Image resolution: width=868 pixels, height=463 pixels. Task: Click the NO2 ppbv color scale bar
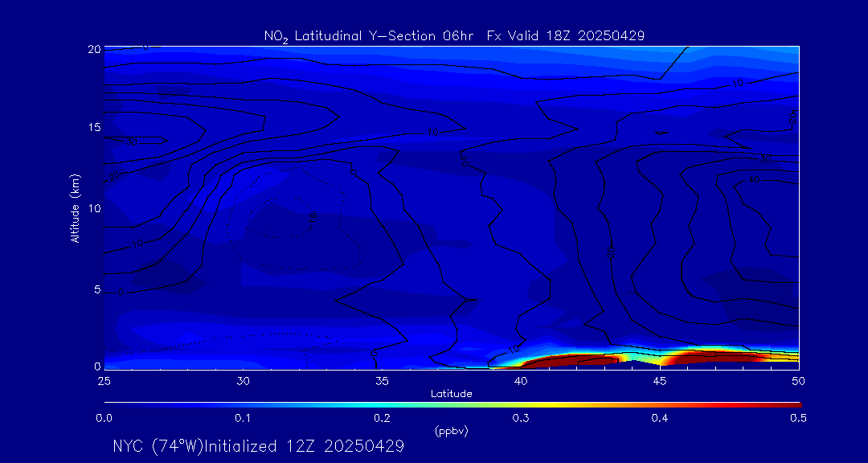pyautogui.click(x=452, y=405)
